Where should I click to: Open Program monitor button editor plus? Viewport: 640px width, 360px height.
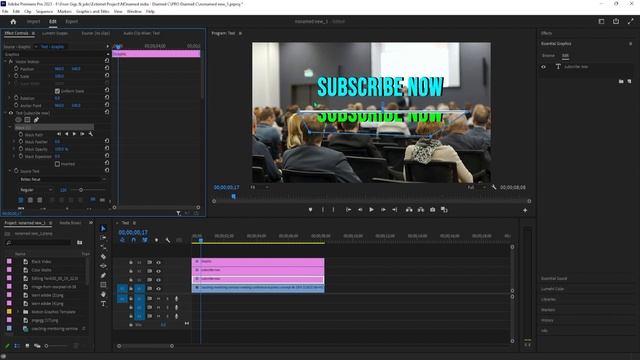click(x=525, y=210)
